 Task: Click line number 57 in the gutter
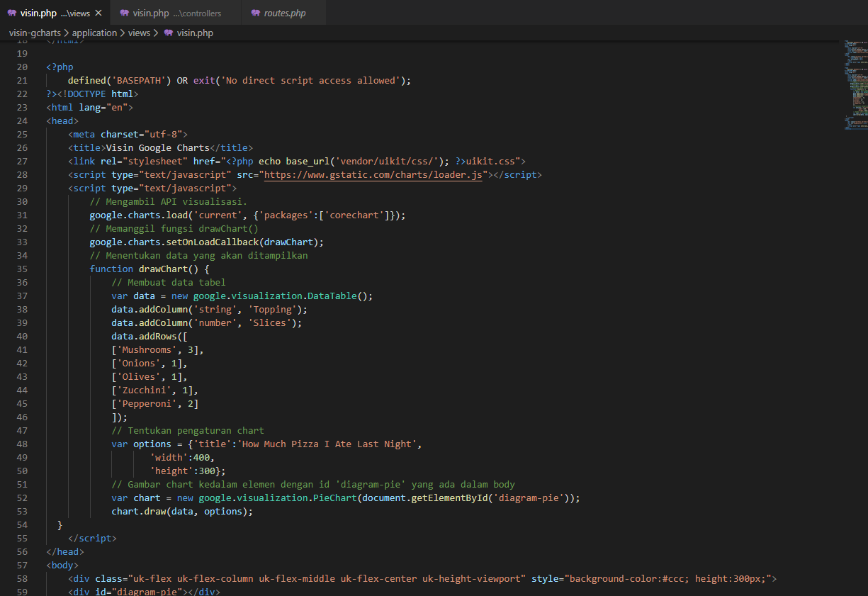click(x=21, y=565)
